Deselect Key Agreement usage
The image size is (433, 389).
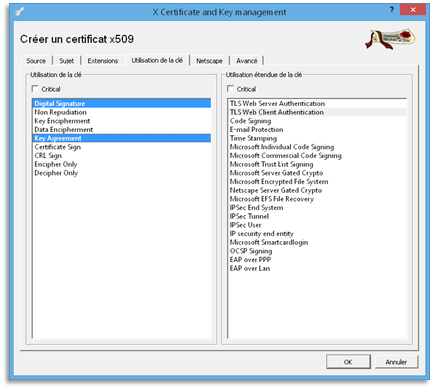coord(122,138)
